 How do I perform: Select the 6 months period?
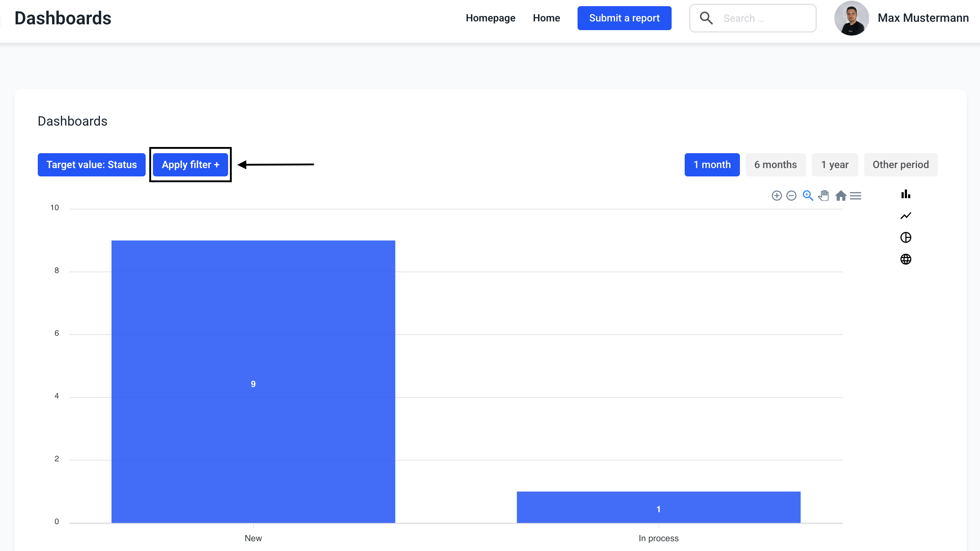[x=776, y=165]
